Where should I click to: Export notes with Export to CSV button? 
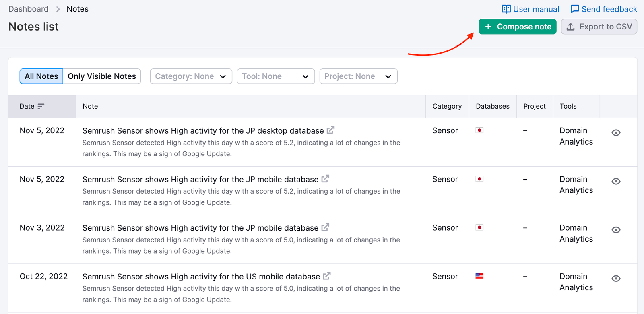(599, 27)
